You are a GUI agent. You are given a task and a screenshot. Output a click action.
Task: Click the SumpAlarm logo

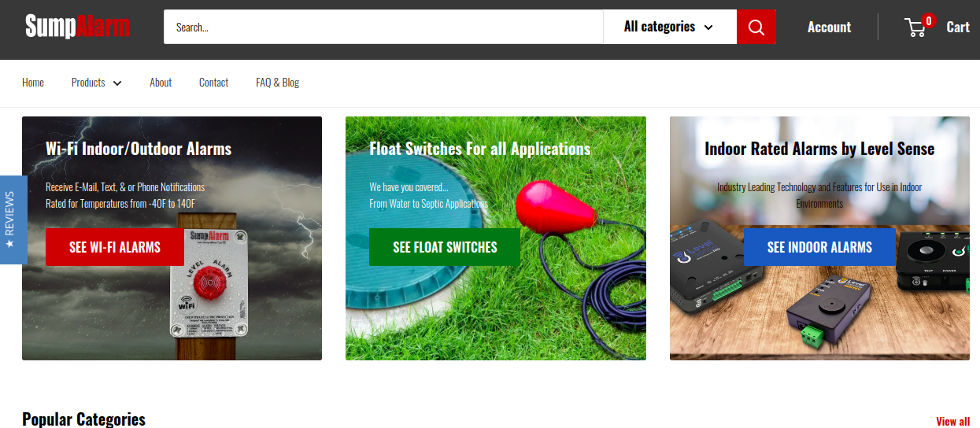pyautogui.click(x=77, y=27)
